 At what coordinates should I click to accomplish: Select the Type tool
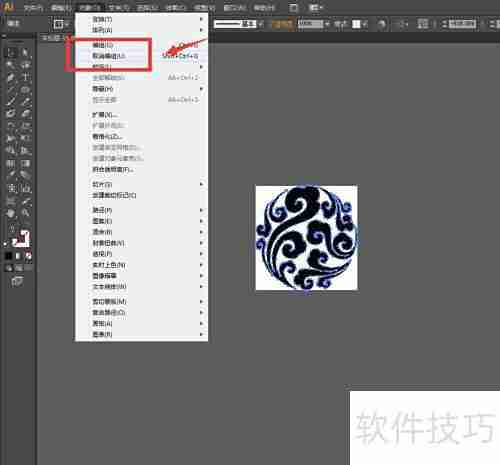click(x=25, y=77)
